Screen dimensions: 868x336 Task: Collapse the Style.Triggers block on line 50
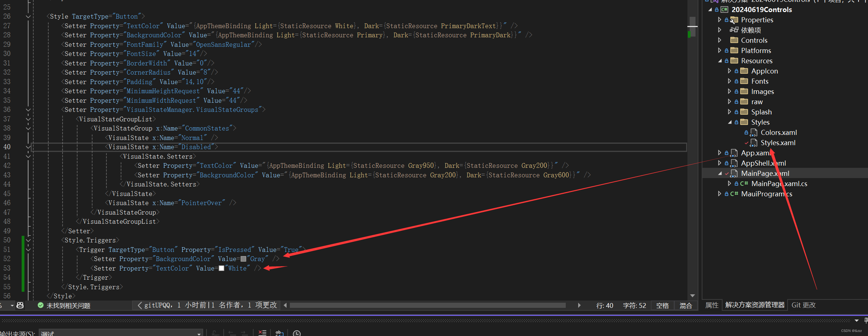point(28,240)
